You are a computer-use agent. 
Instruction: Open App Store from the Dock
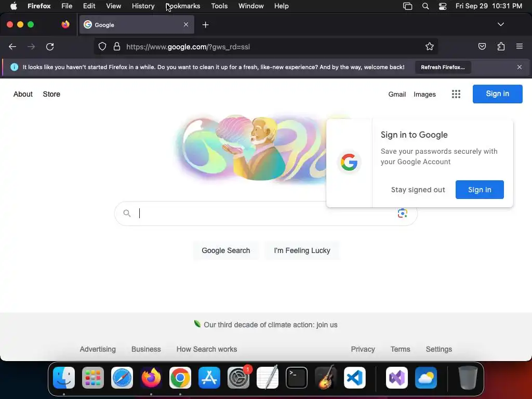209,378
